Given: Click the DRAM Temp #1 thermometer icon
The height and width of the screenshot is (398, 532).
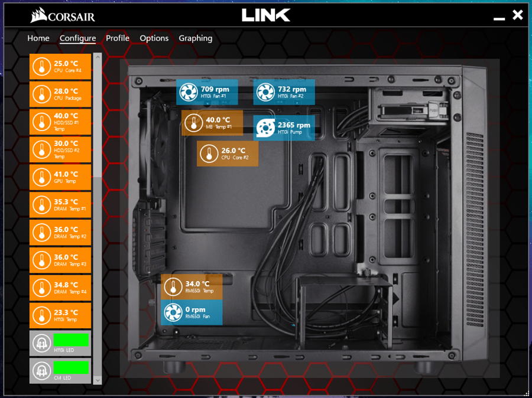Looking at the screenshot, I should coord(42,205).
